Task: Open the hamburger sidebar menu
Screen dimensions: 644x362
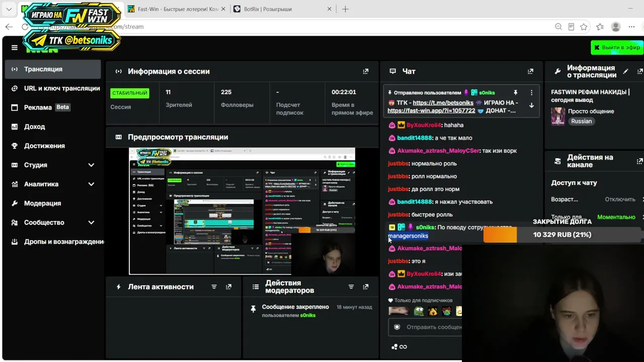Action: click(x=15, y=48)
